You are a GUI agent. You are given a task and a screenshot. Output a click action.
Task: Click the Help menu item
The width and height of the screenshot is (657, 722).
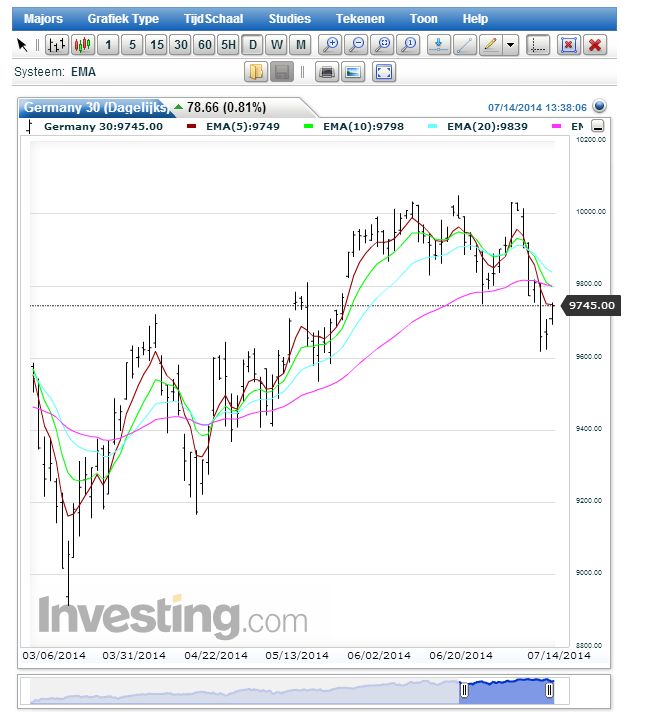click(x=475, y=18)
